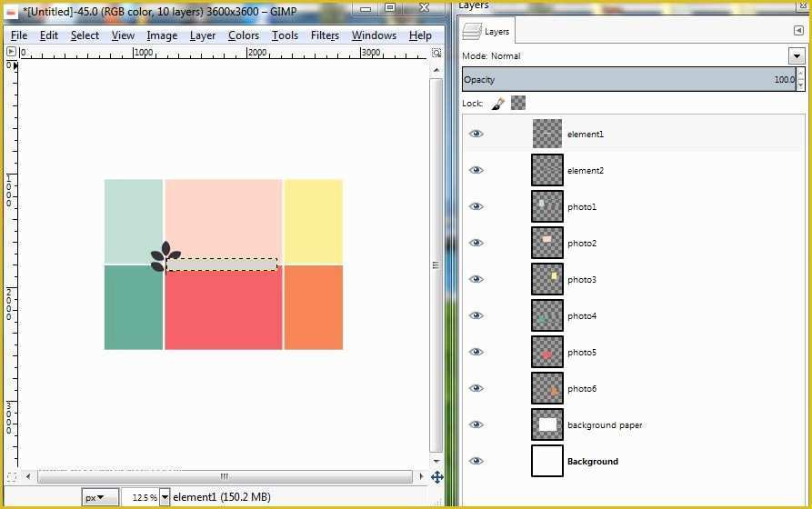Toggle eye icon for photo5 layer
This screenshot has width=812, height=509.
click(x=476, y=352)
